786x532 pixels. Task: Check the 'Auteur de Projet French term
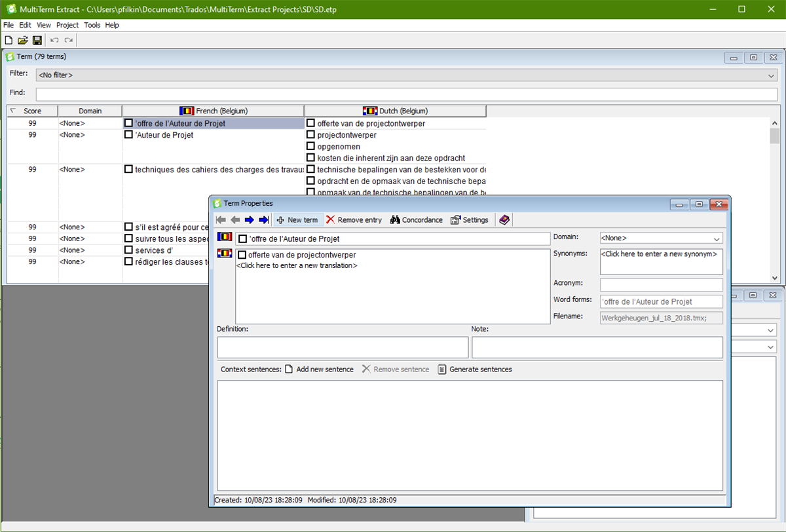pos(128,134)
